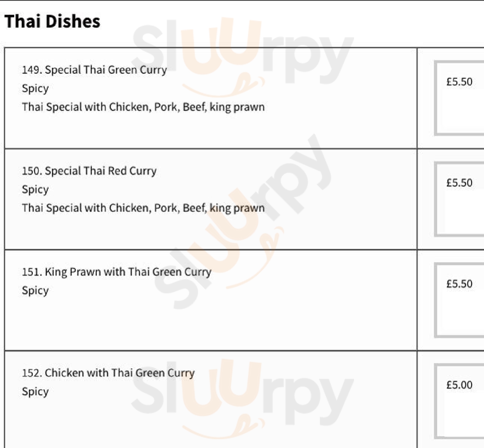Select the description text of item 149

point(143,107)
